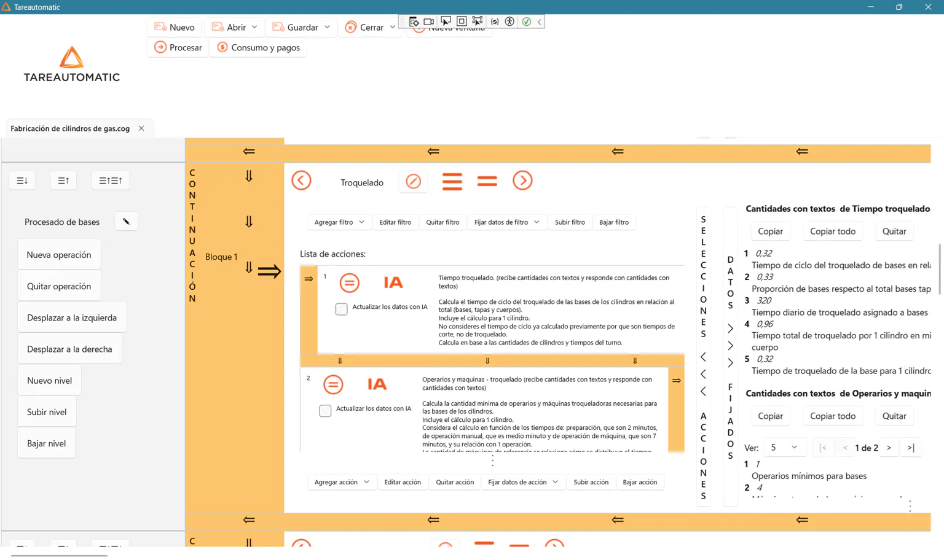
Task: Open Consumo y pagos
Action: click(x=258, y=47)
